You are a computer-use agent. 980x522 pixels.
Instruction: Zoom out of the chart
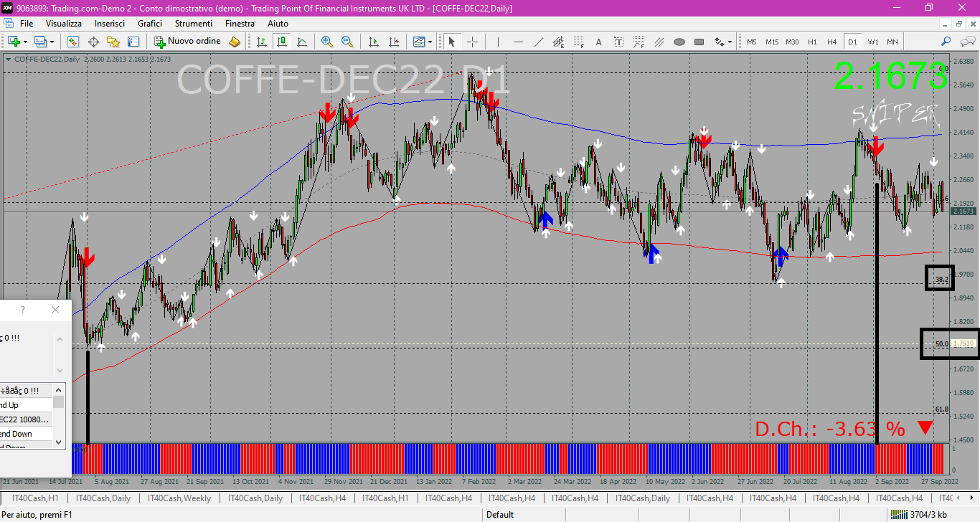(x=347, y=42)
